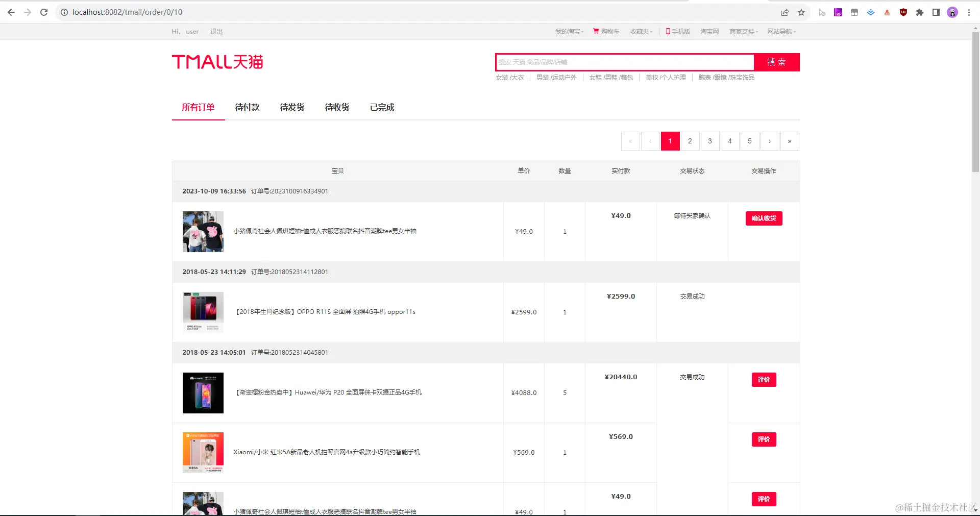Go to pagination page 1
Viewport: 980px width, 516px height.
pos(670,141)
